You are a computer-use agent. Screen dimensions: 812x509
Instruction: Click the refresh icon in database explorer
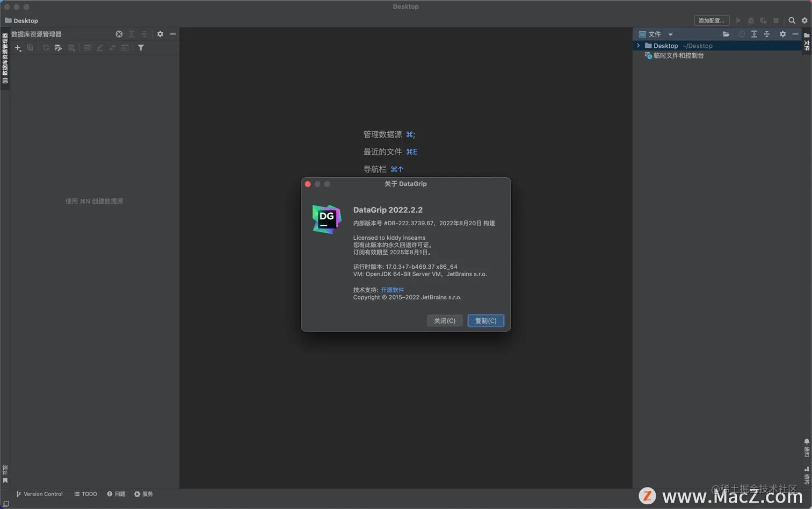(46, 48)
